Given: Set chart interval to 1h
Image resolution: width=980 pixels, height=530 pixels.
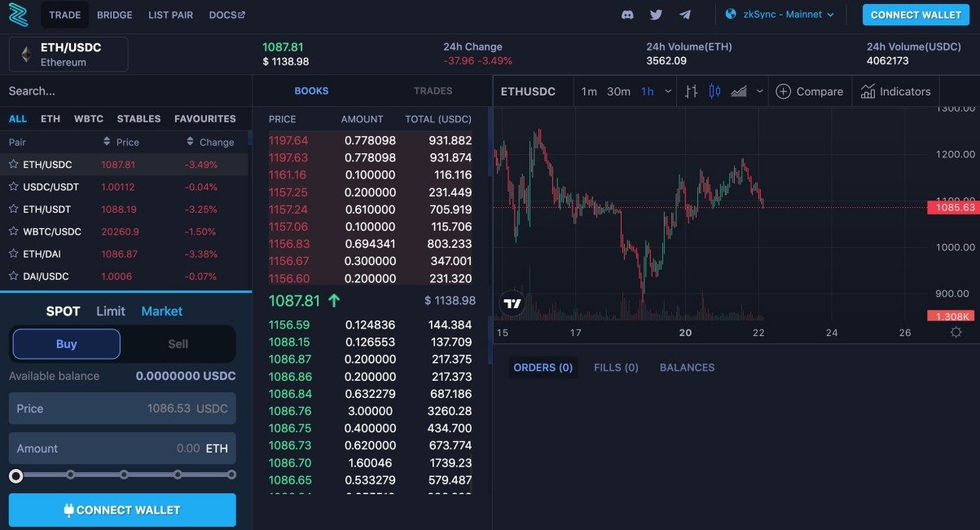Looking at the screenshot, I should [x=648, y=91].
